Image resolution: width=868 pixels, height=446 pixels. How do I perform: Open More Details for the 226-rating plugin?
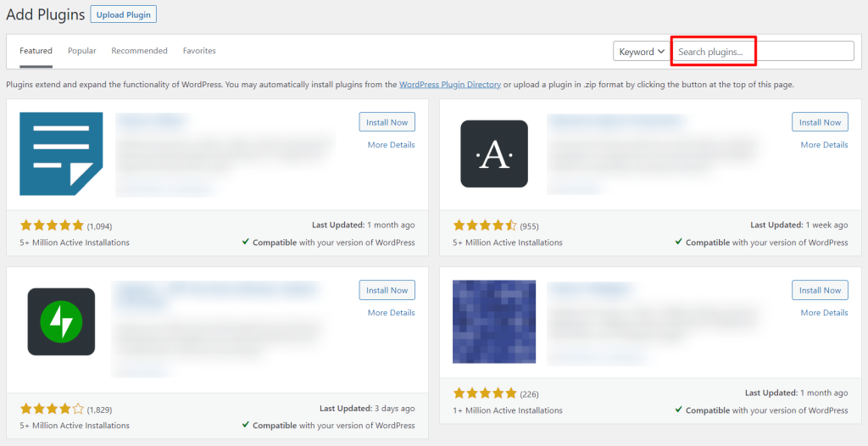[824, 313]
